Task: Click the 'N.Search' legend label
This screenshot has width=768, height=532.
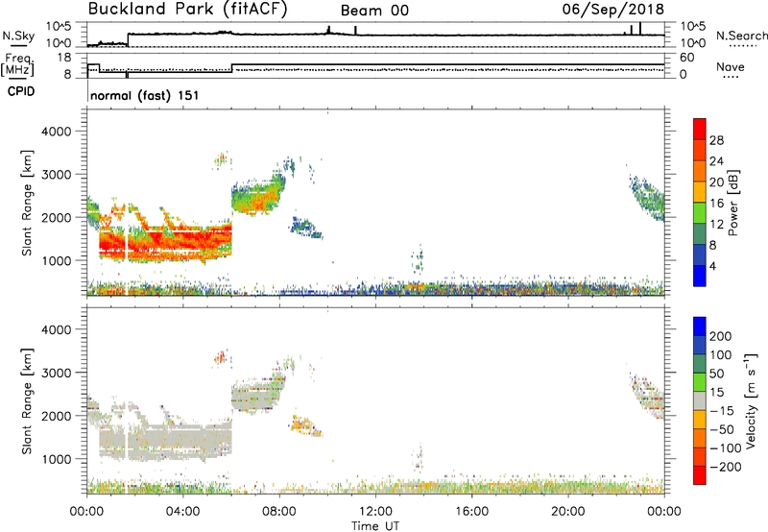Action: point(741,36)
